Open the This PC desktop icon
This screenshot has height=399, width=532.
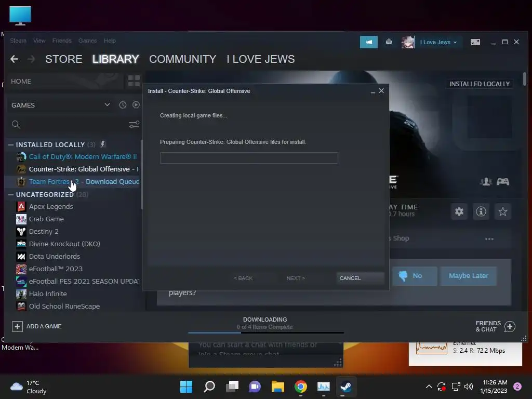click(x=20, y=16)
